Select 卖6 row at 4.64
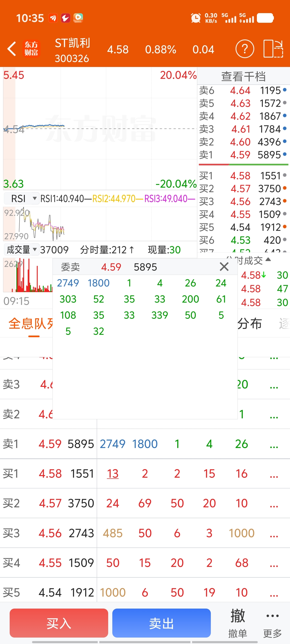 click(x=243, y=90)
